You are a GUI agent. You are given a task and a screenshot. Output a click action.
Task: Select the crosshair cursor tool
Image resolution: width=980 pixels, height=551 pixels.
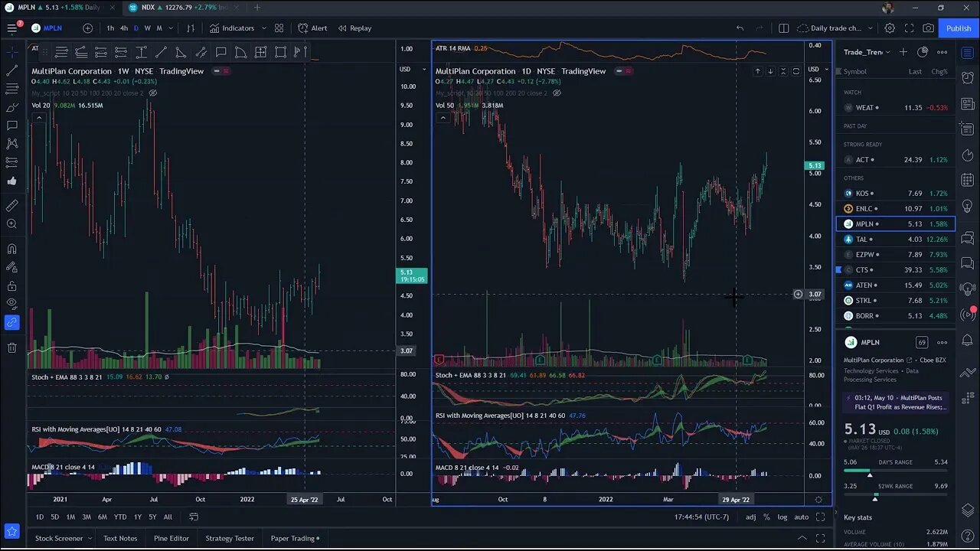coord(11,52)
